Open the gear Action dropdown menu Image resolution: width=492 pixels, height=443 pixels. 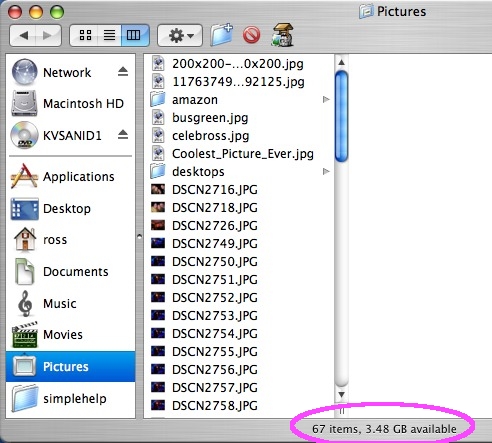click(180, 35)
